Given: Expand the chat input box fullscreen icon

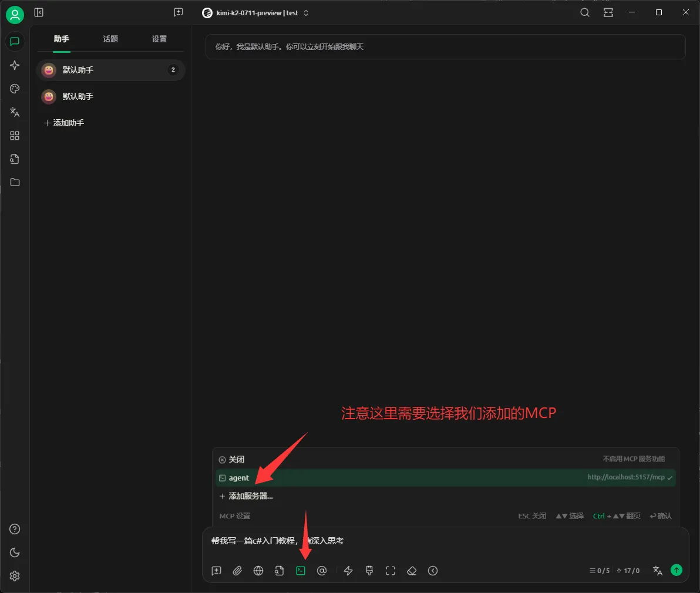Looking at the screenshot, I should pyautogui.click(x=391, y=571).
